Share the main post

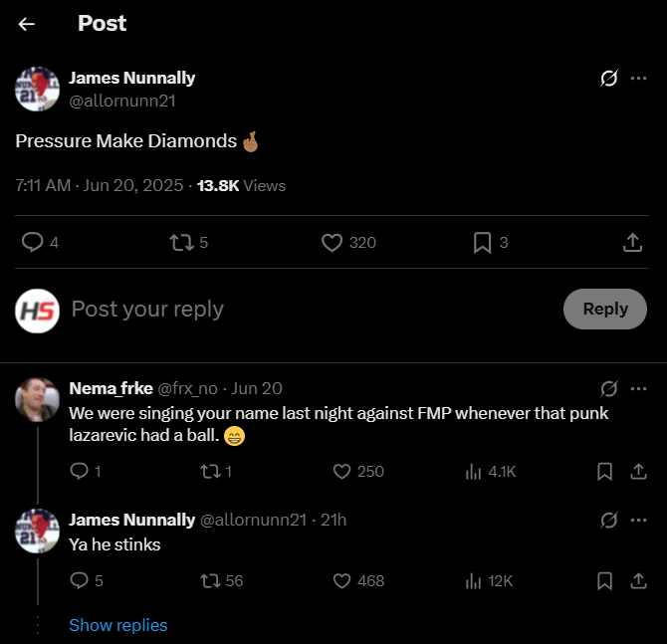tap(631, 242)
